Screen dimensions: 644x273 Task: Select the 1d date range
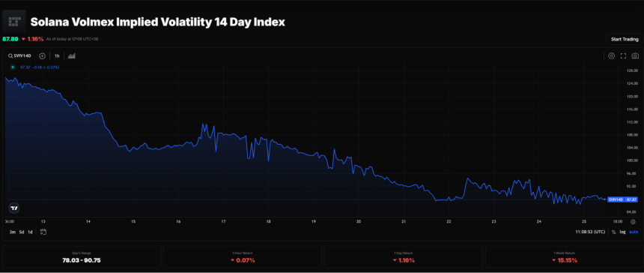pos(30,232)
